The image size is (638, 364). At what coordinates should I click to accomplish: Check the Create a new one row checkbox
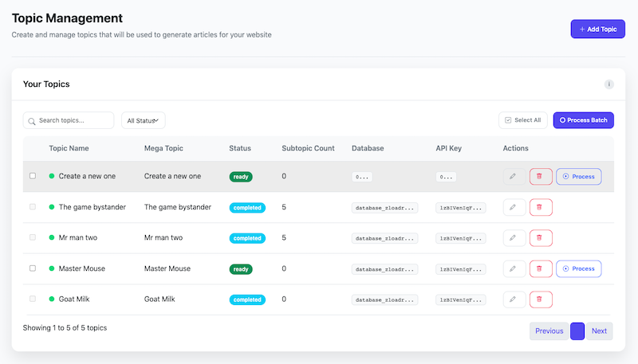tap(33, 176)
